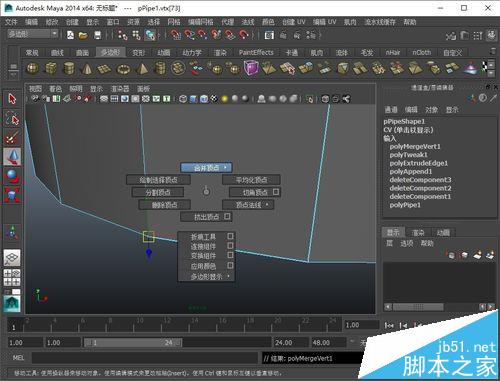Click the viewport smooth-shade blue cube icon
The height and width of the screenshot is (381, 500).
(193, 99)
